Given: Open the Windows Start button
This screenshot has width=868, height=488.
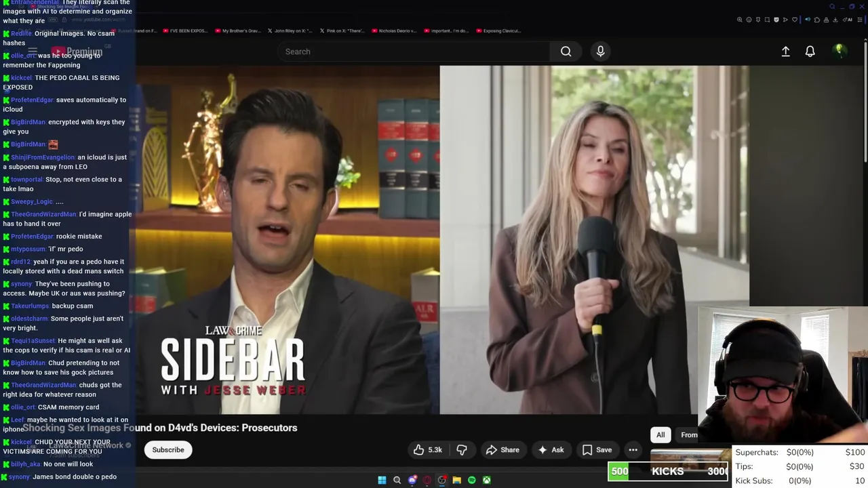Looking at the screenshot, I should (382, 481).
